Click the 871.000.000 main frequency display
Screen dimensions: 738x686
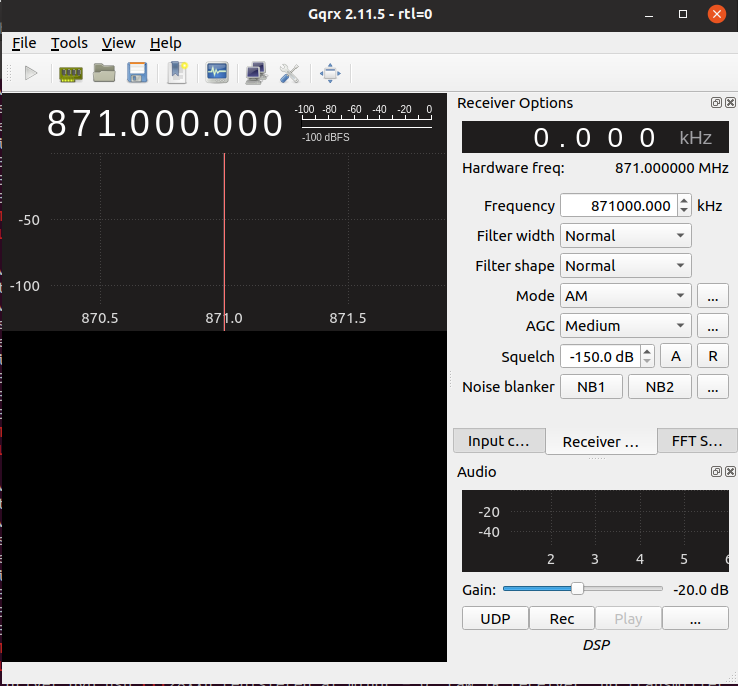point(165,123)
